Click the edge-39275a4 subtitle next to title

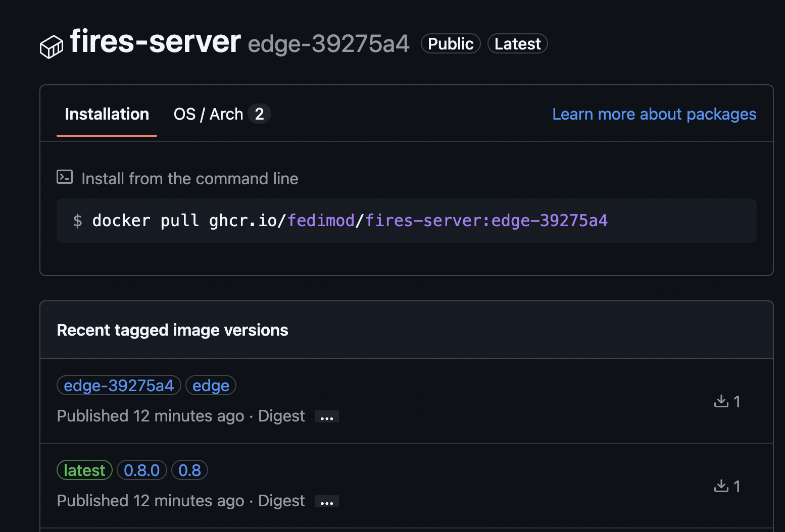(x=328, y=44)
